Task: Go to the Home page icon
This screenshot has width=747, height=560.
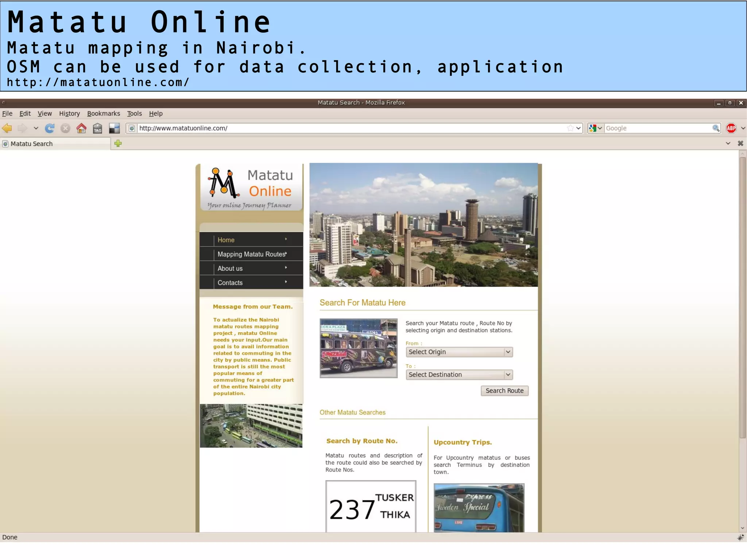Action: pos(81,128)
